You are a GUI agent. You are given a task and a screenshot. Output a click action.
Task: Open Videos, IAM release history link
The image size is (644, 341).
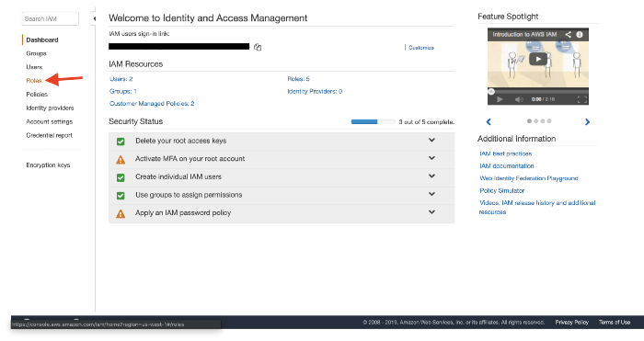pyautogui.click(x=537, y=207)
